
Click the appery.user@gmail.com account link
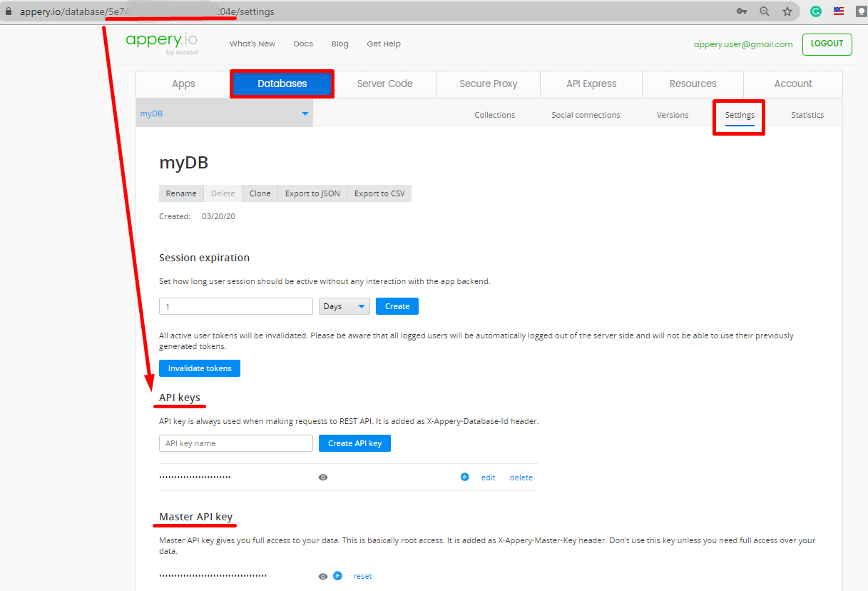pyautogui.click(x=743, y=44)
